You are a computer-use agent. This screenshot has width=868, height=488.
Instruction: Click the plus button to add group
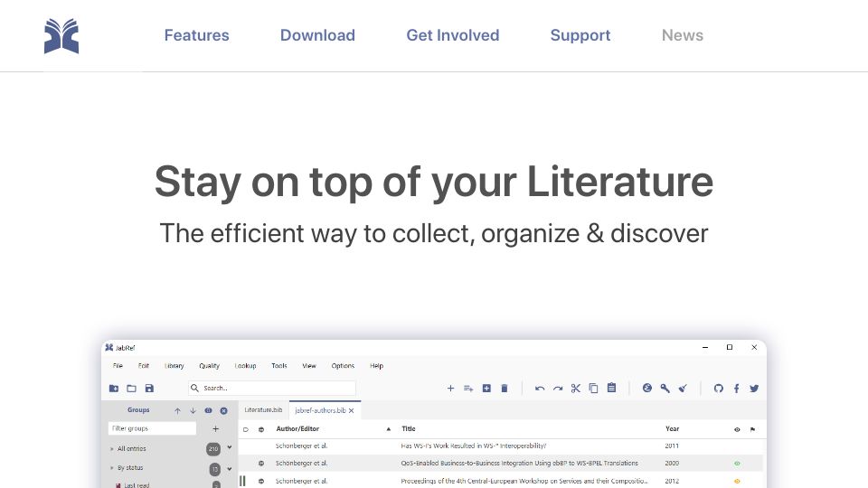(x=215, y=428)
